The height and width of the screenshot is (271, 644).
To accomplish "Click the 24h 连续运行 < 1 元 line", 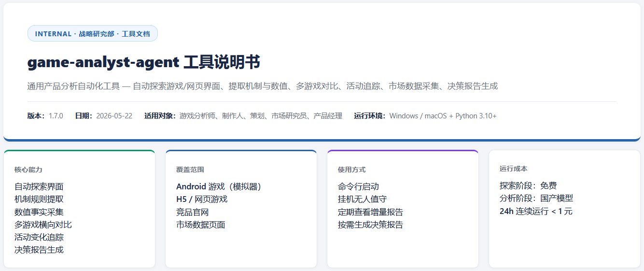I will (536, 211).
